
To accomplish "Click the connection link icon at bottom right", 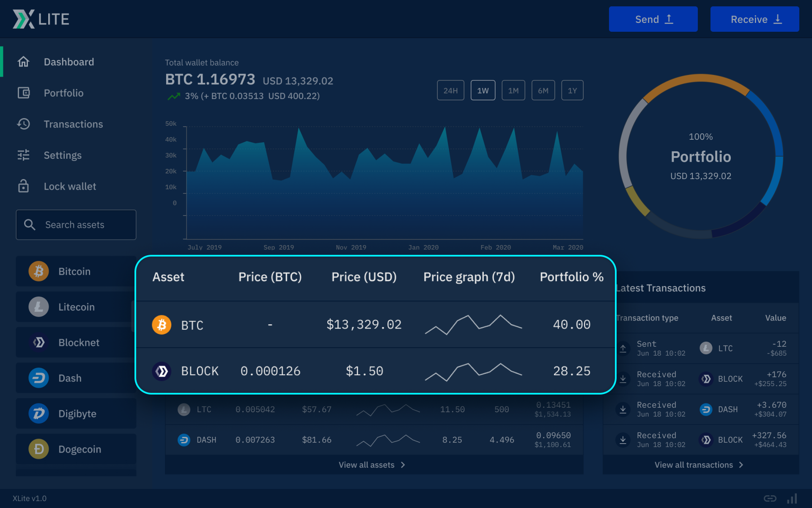I will point(770,498).
